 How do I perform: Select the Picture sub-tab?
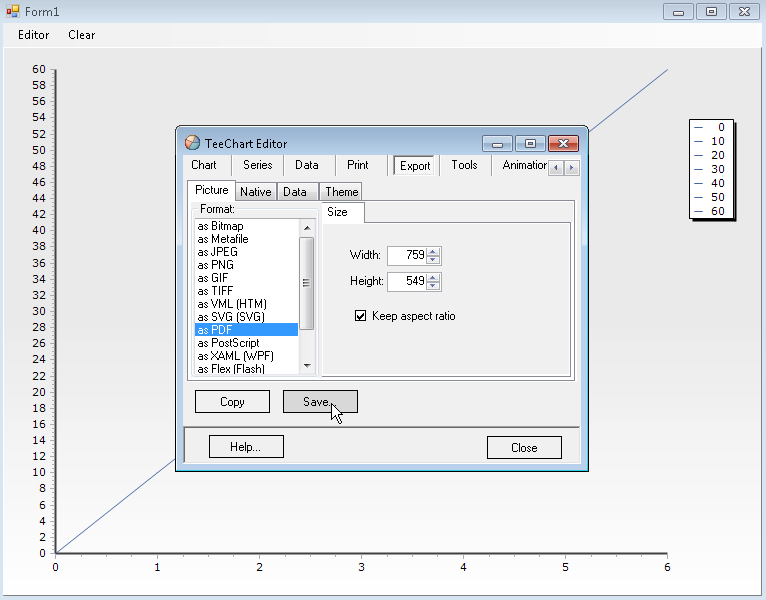[212, 190]
